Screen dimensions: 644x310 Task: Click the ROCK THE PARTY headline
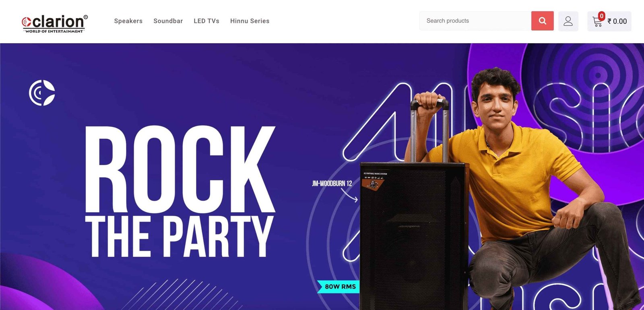point(180,191)
